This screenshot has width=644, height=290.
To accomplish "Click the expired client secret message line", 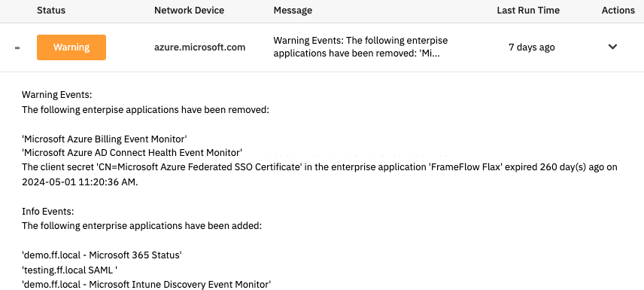I will pyautogui.click(x=320, y=175).
